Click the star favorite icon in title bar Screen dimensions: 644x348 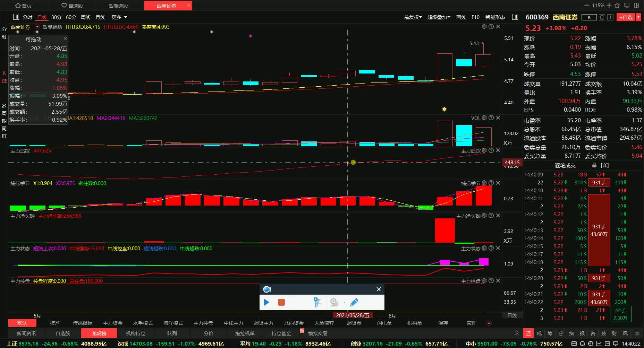point(617,5)
